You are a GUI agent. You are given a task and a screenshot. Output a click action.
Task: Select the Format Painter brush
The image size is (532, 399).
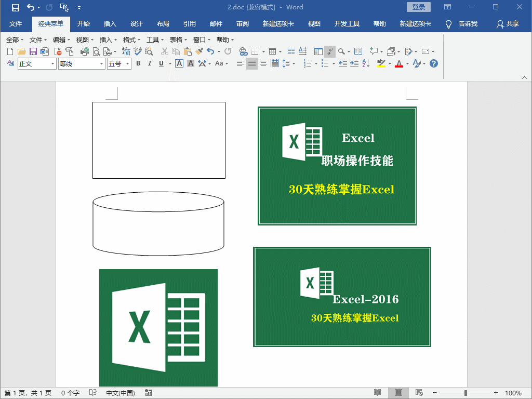[x=199, y=51]
